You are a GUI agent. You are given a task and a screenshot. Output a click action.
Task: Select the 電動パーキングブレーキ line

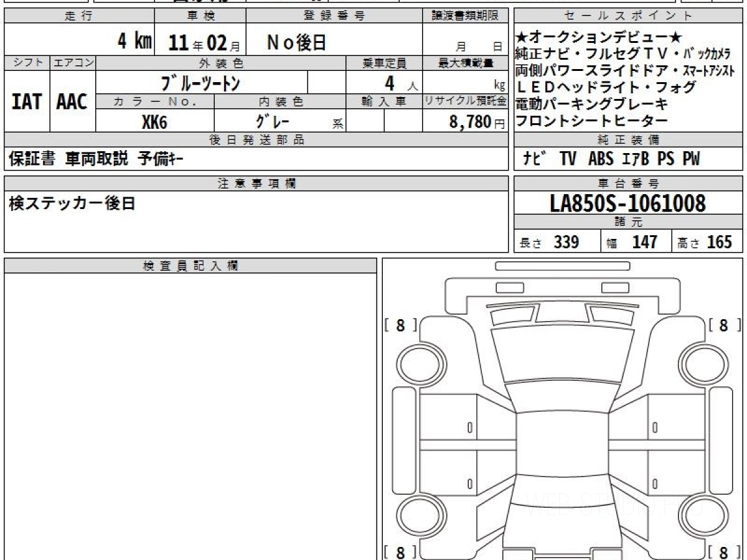coord(592,104)
